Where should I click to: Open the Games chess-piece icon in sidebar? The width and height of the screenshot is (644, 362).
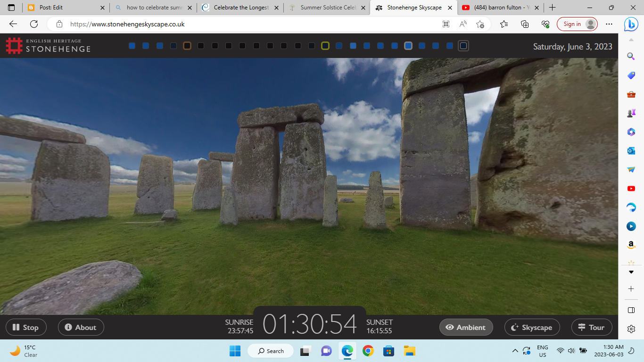pos(631,113)
